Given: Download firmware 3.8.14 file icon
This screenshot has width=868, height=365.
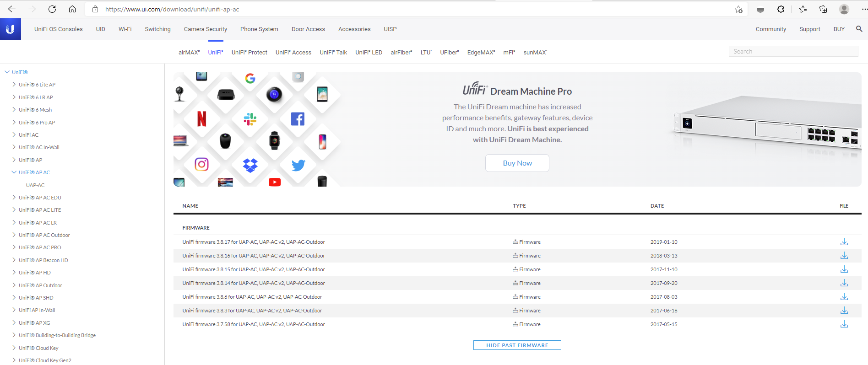Looking at the screenshot, I should click(844, 283).
